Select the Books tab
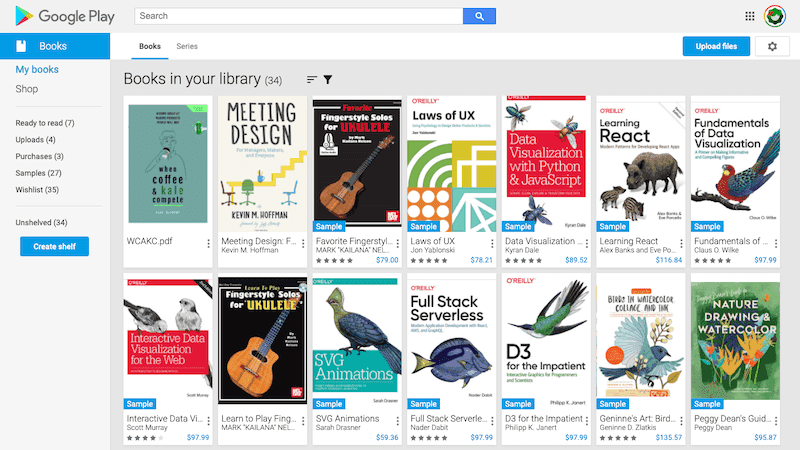 point(149,46)
